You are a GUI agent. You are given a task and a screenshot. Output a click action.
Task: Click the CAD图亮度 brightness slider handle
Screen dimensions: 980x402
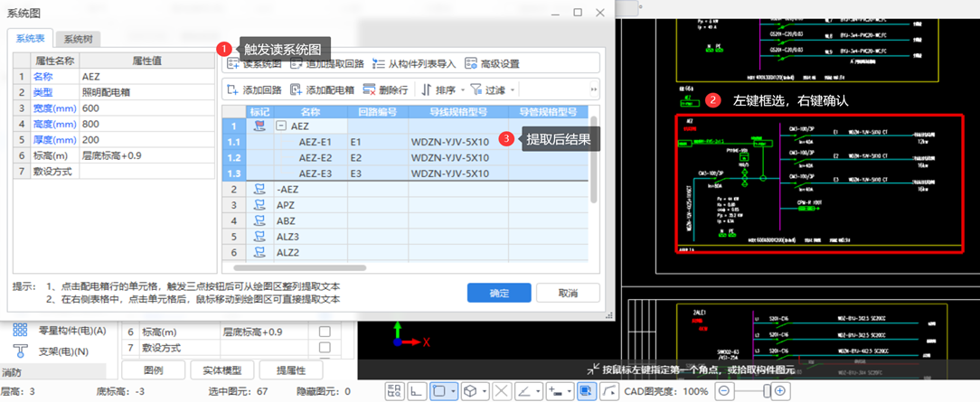[x=767, y=391]
